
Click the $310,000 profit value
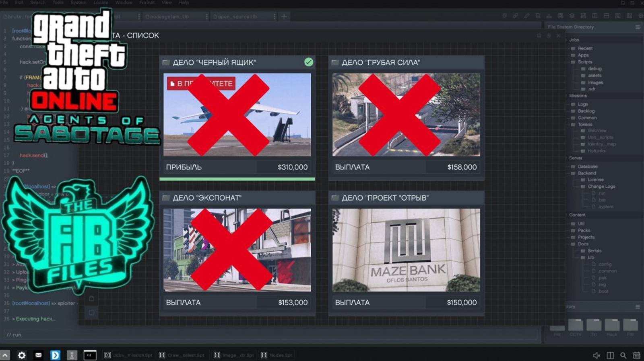click(x=293, y=167)
